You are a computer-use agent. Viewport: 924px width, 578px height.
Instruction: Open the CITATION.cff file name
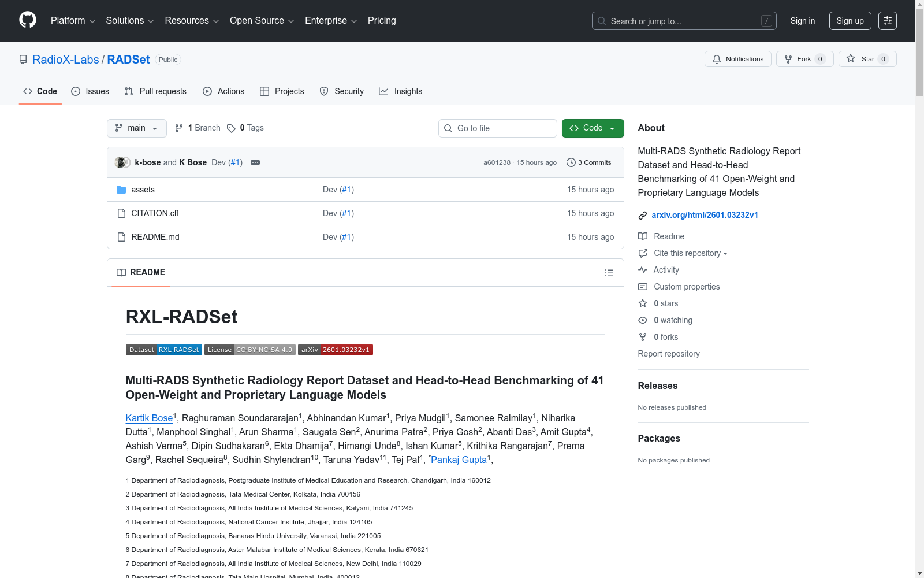(155, 213)
